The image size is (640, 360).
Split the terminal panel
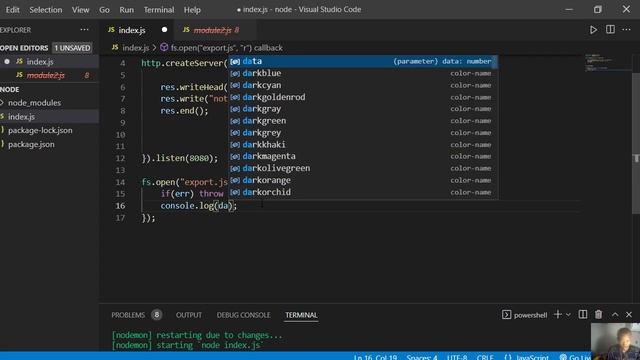click(583, 315)
